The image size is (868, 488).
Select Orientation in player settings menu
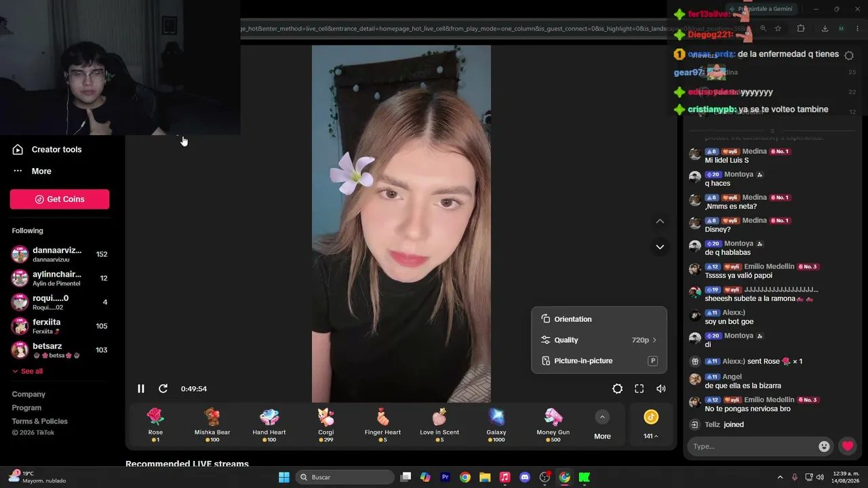coord(599,319)
